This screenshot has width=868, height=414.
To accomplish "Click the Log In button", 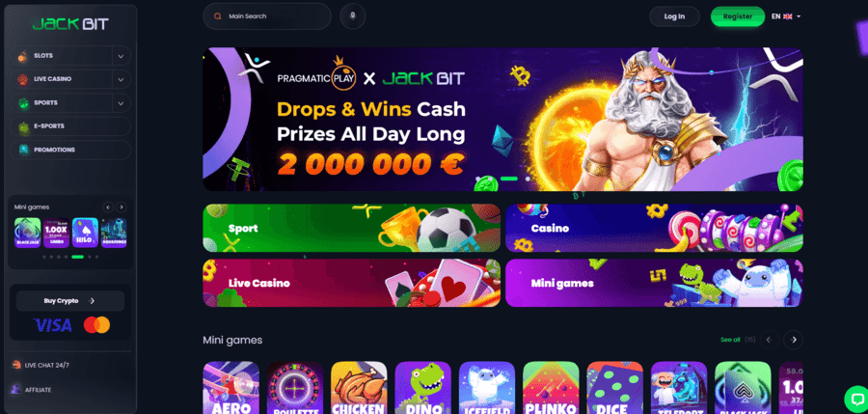I will pos(674,16).
